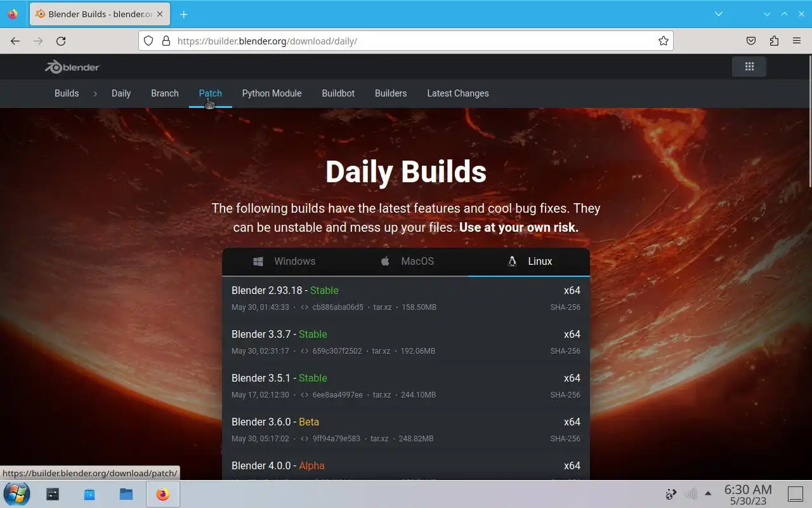Viewport: 812px width, 508px height.
Task: Open the terminal icon on the taskbar
Action: (x=53, y=494)
